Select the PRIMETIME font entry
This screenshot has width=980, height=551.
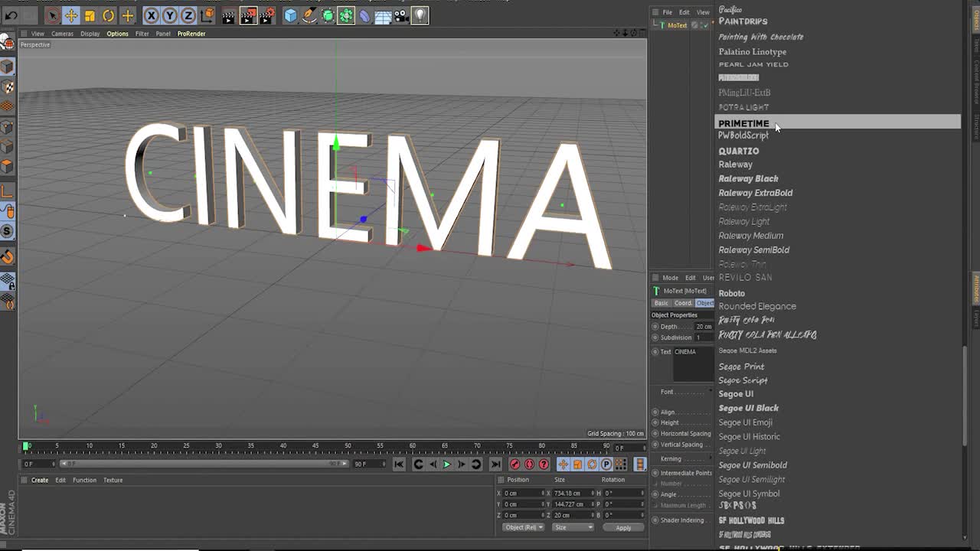coord(838,122)
